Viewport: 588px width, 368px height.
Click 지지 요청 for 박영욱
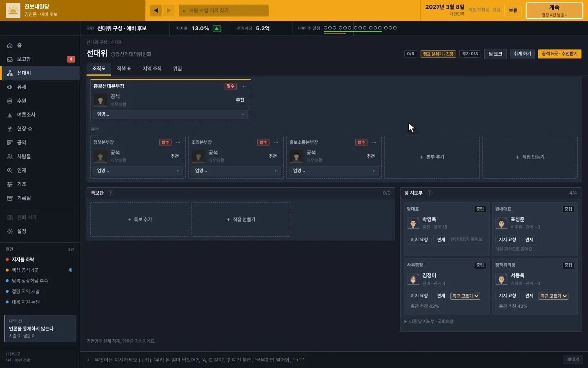419,240
